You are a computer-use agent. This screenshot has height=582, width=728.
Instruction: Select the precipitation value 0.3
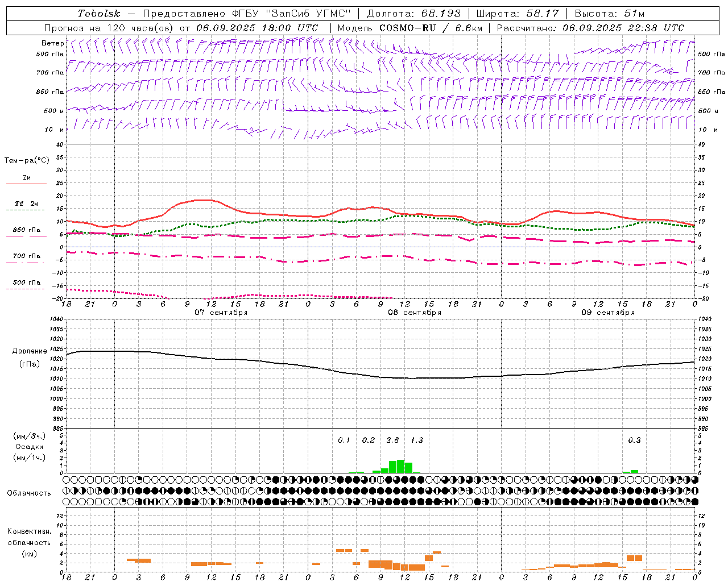pos(634,440)
